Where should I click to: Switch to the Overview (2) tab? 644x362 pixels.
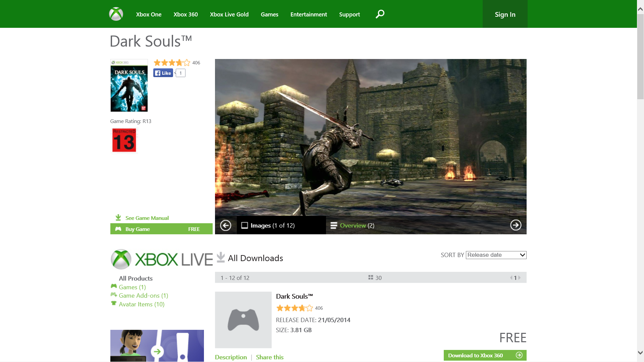(352, 225)
